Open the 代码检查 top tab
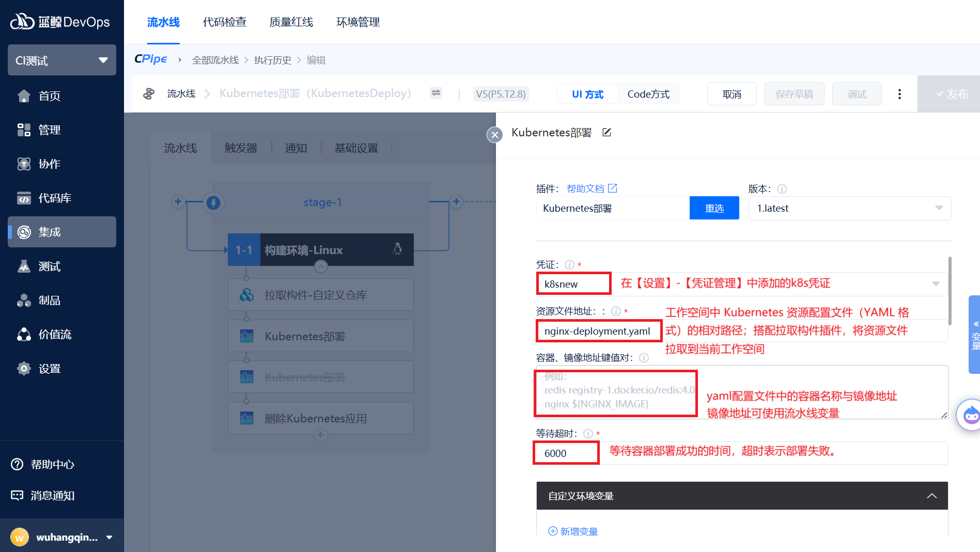Viewport: 980px width, 552px height. pos(224,22)
